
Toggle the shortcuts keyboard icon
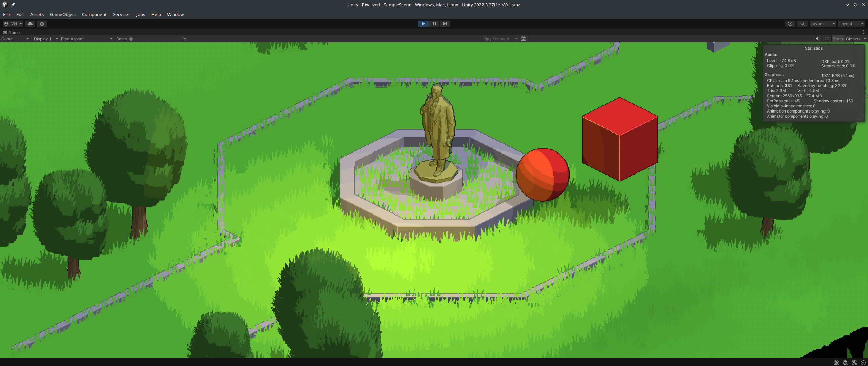(x=827, y=39)
